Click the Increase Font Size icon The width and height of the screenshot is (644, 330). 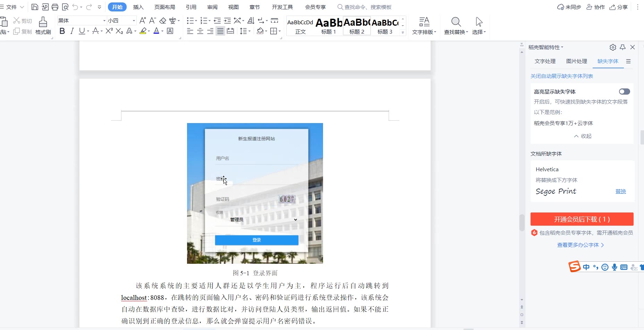[143, 20]
